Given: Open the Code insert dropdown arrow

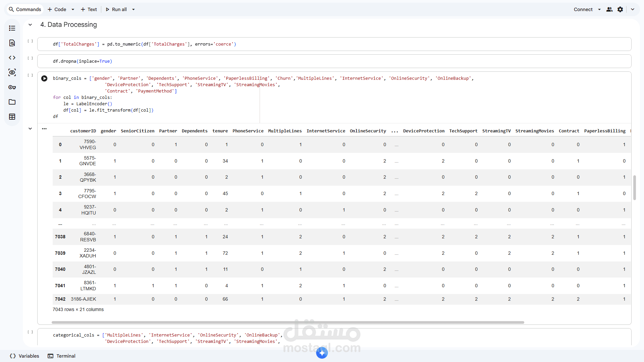Looking at the screenshot, I should 73,9.
